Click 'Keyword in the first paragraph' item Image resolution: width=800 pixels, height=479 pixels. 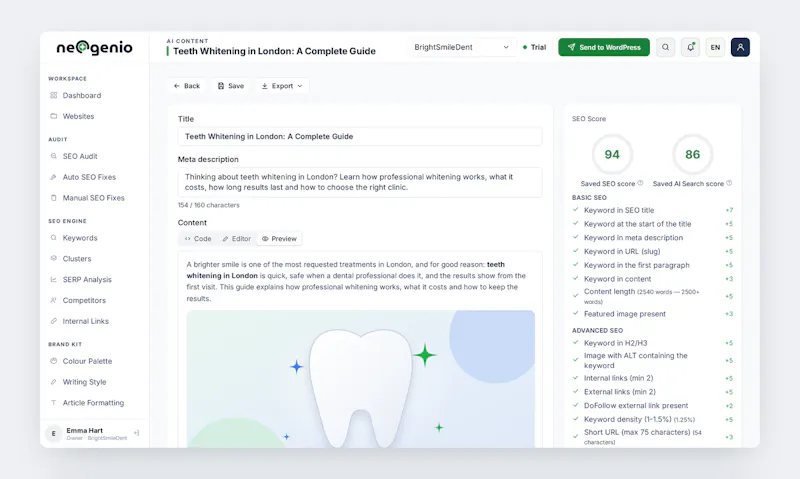pos(653,265)
